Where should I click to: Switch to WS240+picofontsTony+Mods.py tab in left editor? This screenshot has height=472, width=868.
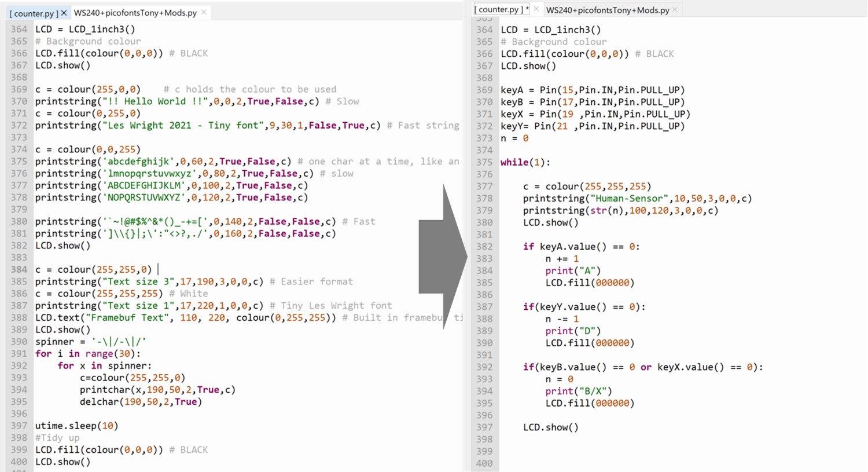coord(135,13)
